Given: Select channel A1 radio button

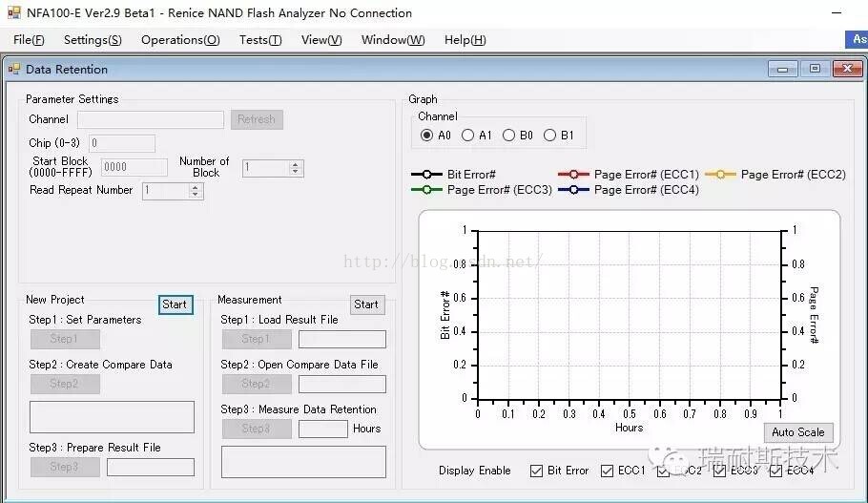Looking at the screenshot, I should (x=467, y=136).
